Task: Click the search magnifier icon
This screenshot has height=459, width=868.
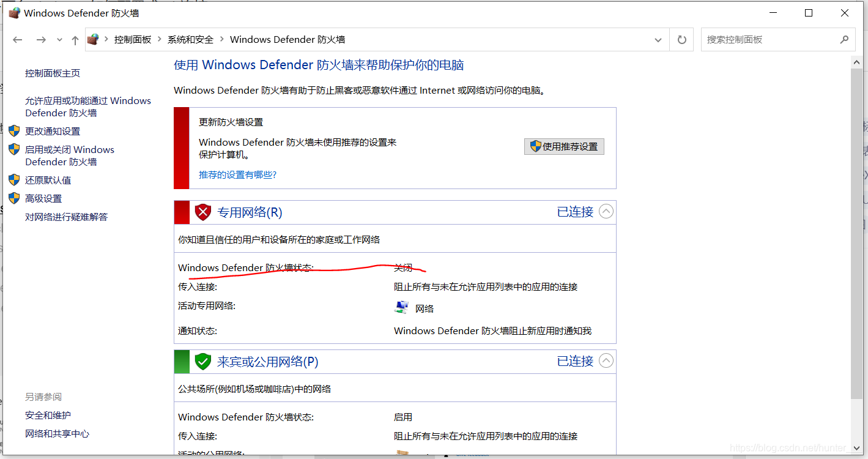Action: (x=845, y=40)
